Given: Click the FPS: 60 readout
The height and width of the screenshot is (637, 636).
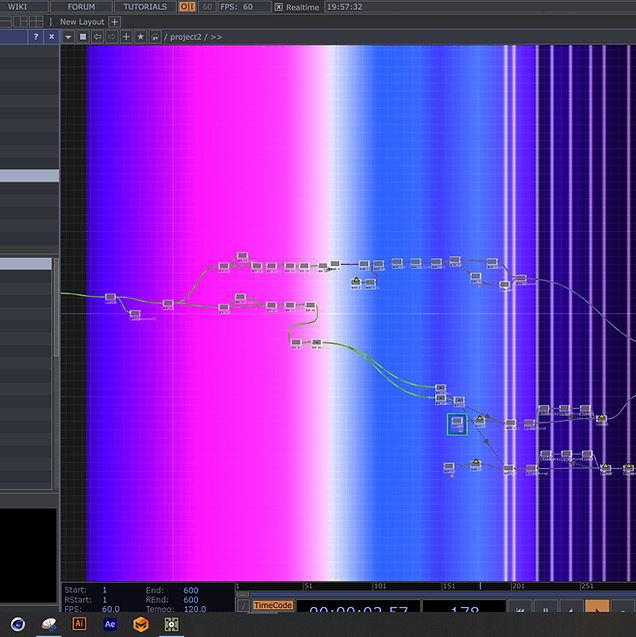Looking at the screenshot, I should [244, 6].
